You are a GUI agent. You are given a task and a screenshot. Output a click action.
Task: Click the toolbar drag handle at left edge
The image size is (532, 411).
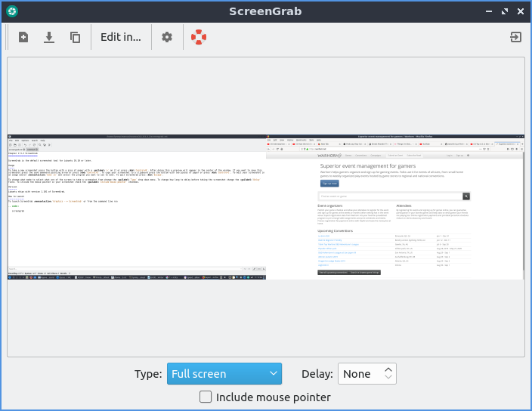pos(7,37)
